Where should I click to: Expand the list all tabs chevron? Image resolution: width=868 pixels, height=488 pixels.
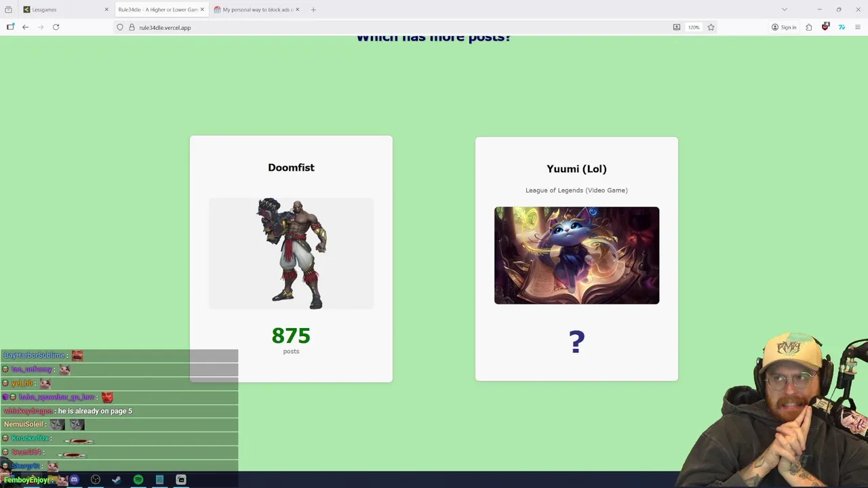785,9
